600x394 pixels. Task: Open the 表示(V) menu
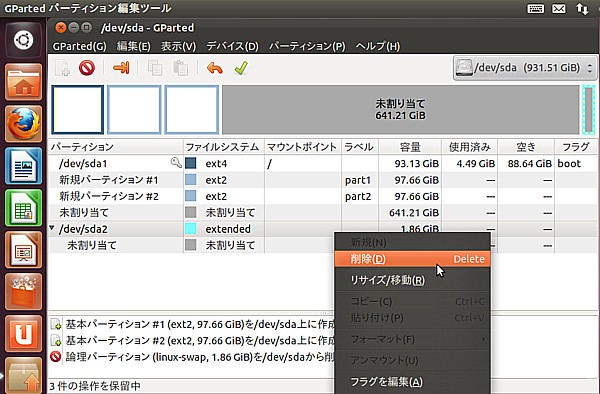tap(178, 46)
